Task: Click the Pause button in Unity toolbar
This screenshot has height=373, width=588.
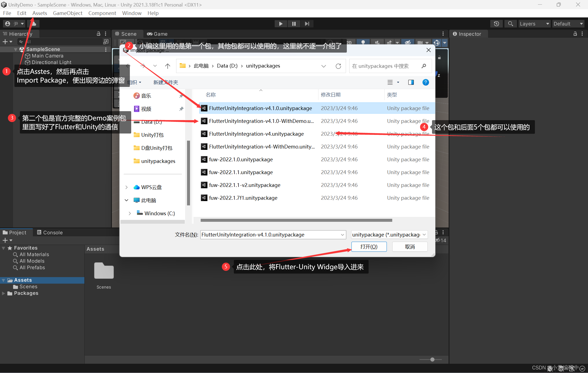Action: point(294,24)
